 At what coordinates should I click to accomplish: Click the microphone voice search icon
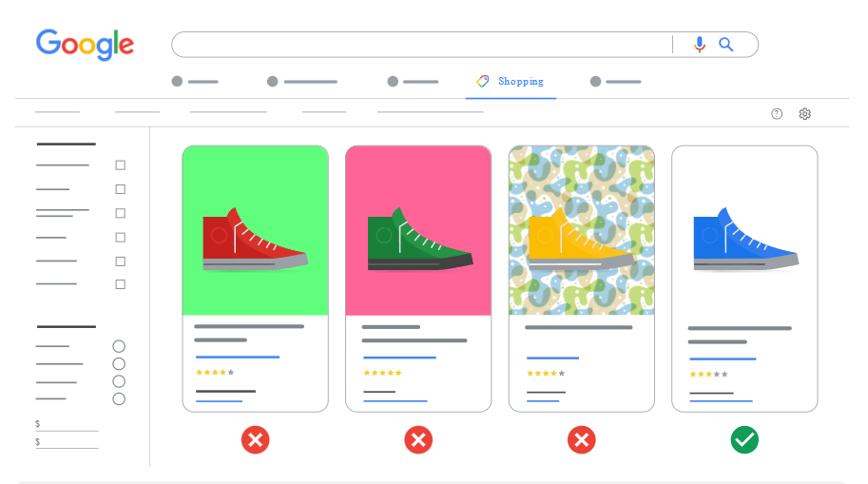[699, 45]
